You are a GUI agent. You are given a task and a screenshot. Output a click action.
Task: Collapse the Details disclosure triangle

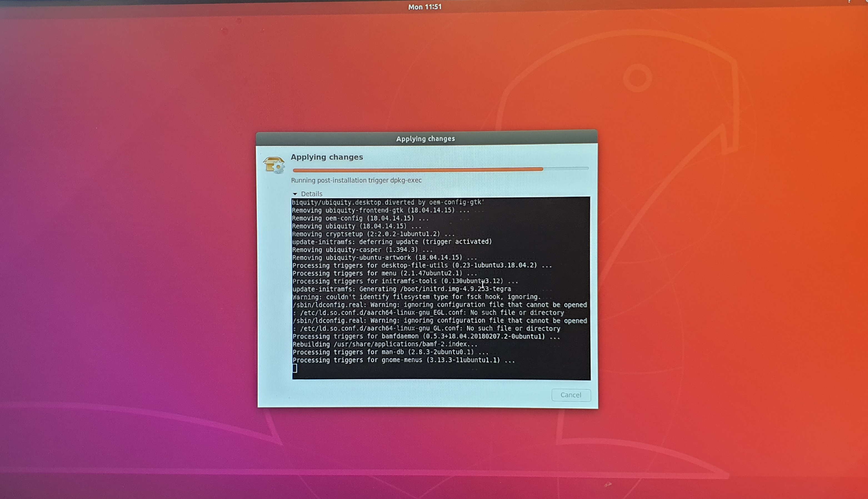(x=295, y=194)
